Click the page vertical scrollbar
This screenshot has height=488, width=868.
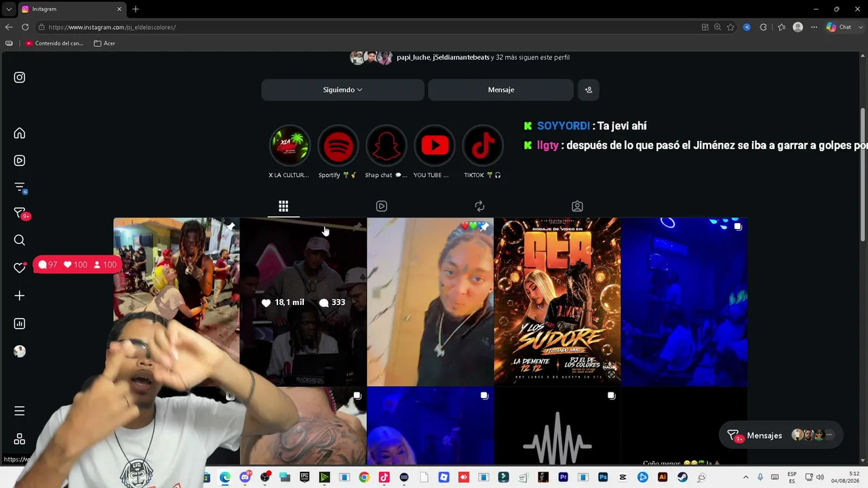click(x=863, y=174)
